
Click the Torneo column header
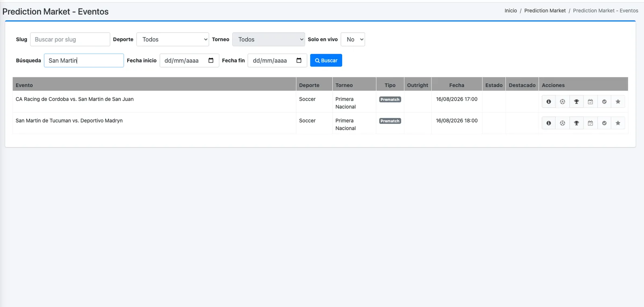point(354,85)
